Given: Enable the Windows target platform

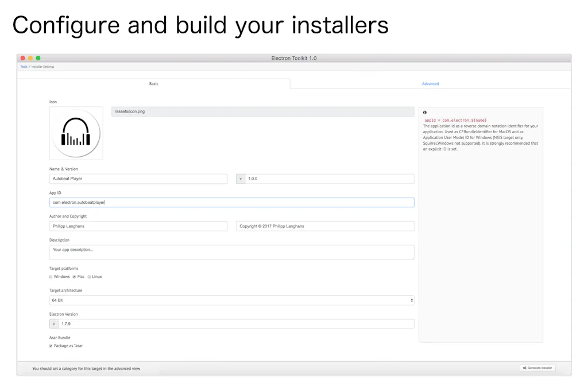Looking at the screenshot, I should tap(51, 276).
